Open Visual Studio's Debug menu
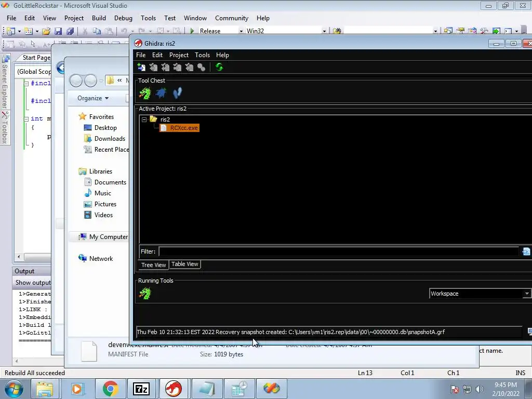The image size is (532, 399). click(x=123, y=18)
